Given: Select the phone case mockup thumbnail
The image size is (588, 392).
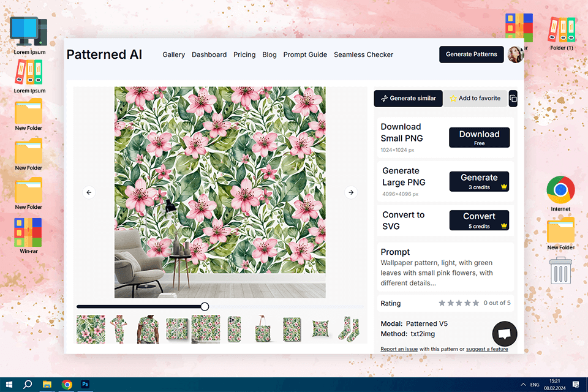Looking at the screenshot, I should [235, 330].
